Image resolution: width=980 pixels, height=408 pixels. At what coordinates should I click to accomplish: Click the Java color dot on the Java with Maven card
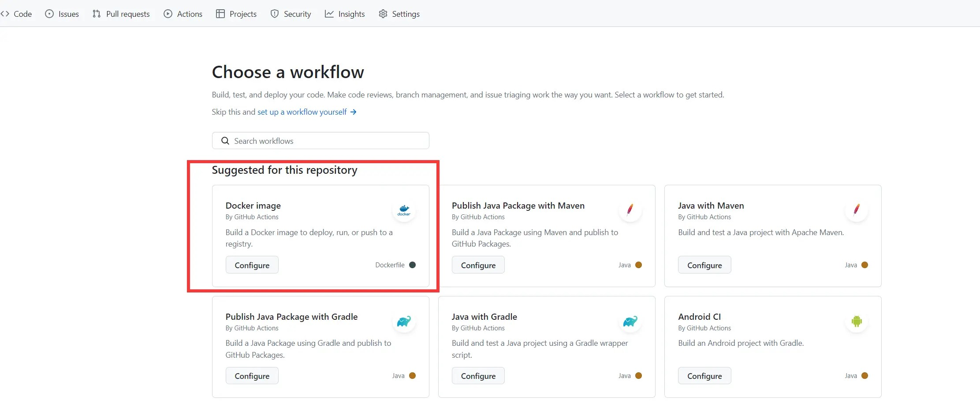(865, 265)
